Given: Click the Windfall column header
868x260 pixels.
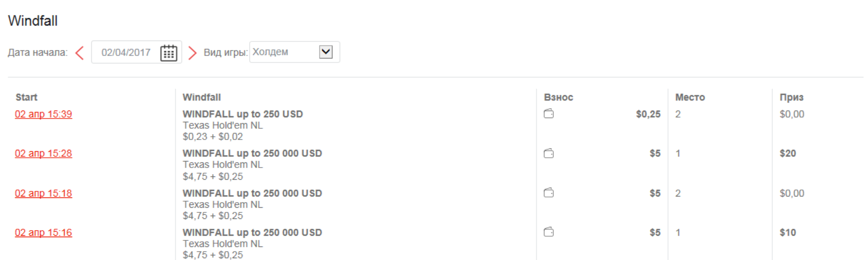Looking at the screenshot, I should point(201,97).
